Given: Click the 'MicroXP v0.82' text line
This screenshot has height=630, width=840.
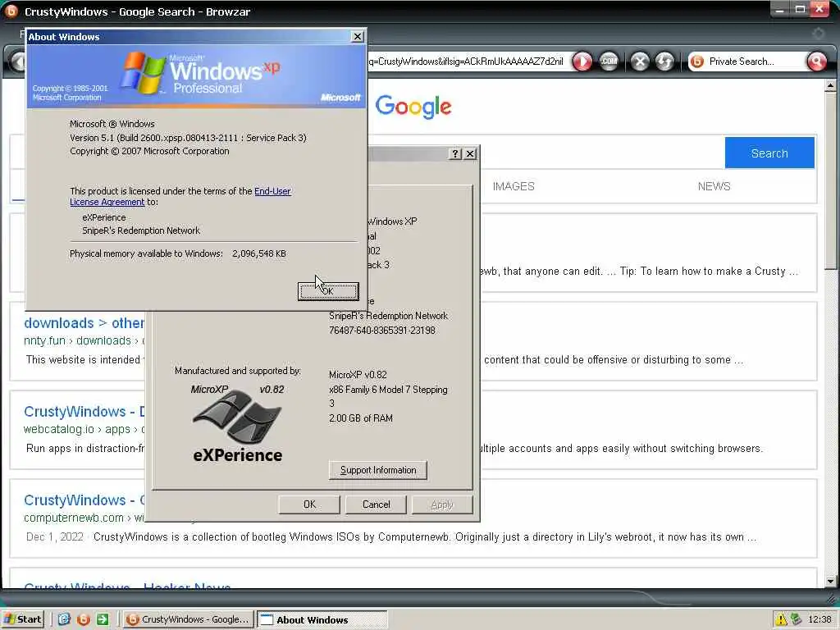Looking at the screenshot, I should pos(358,375).
